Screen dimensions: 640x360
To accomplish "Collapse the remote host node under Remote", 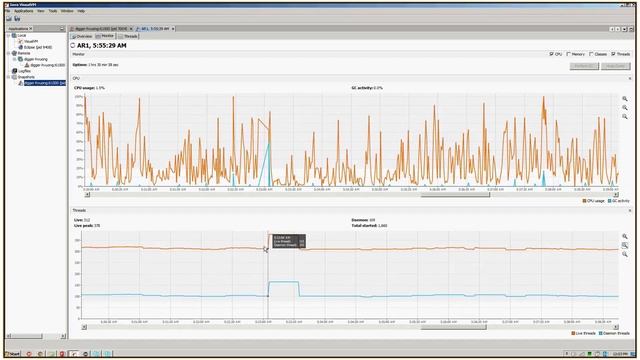I will click(15, 59).
